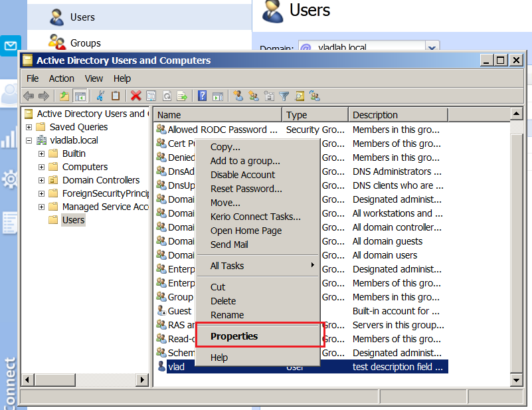
Task: Click the Guest account icon in the list
Action: click(x=161, y=310)
